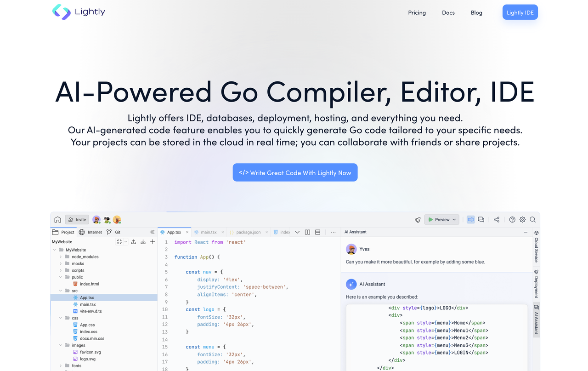The width and height of the screenshot is (588, 371).
Task: Open the dropdown next to the target icon
Action: pyautogui.click(x=125, y=242)
